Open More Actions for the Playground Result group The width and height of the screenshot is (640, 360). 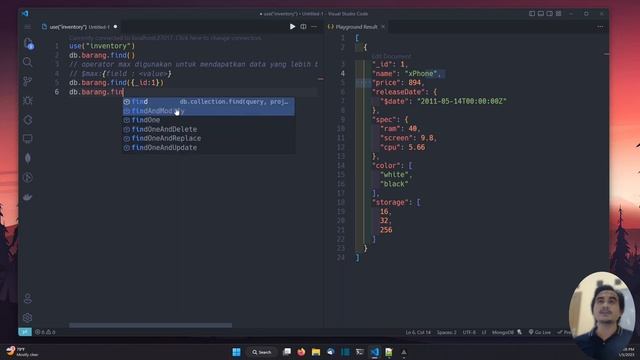[x=600, y=27]
